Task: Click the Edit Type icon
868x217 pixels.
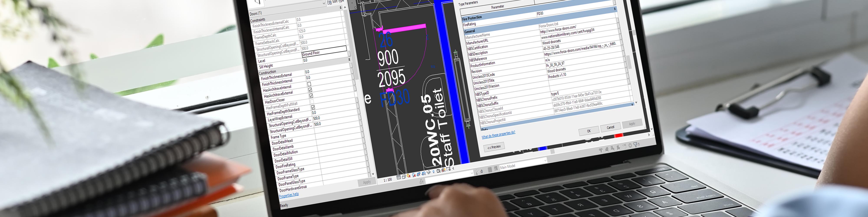Action: (x=329, y=2)
